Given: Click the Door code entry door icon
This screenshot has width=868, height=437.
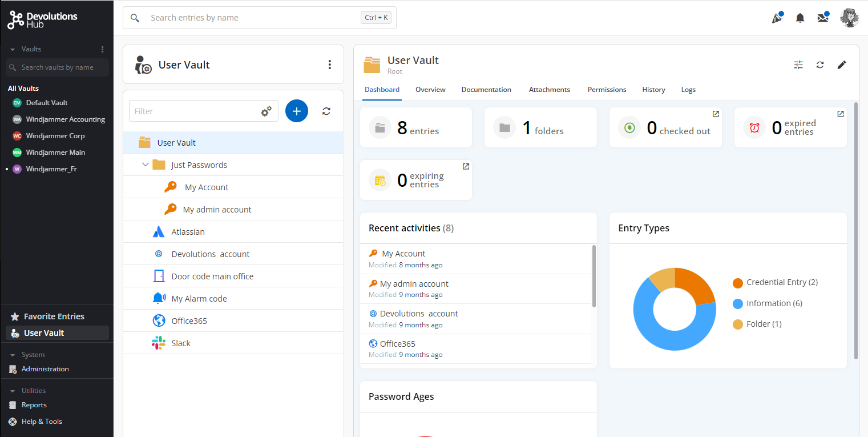Looking at the screenshot, I should point(159,276).
